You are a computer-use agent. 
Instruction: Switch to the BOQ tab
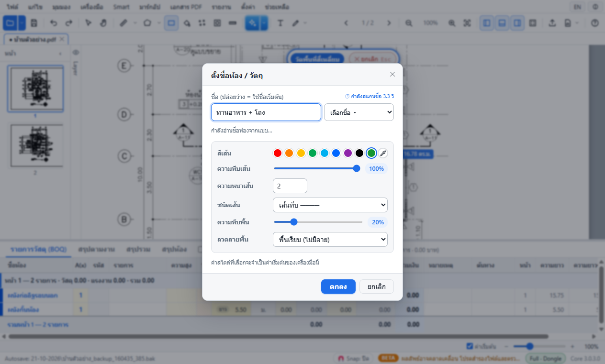38,249
